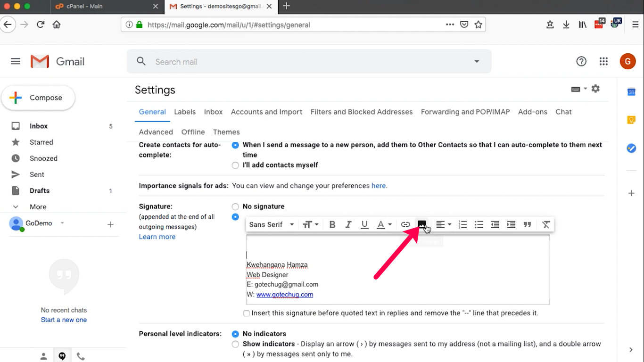Open the Settings gear menu
This screenshot has width=644, height=362.
tap(596, 89)
